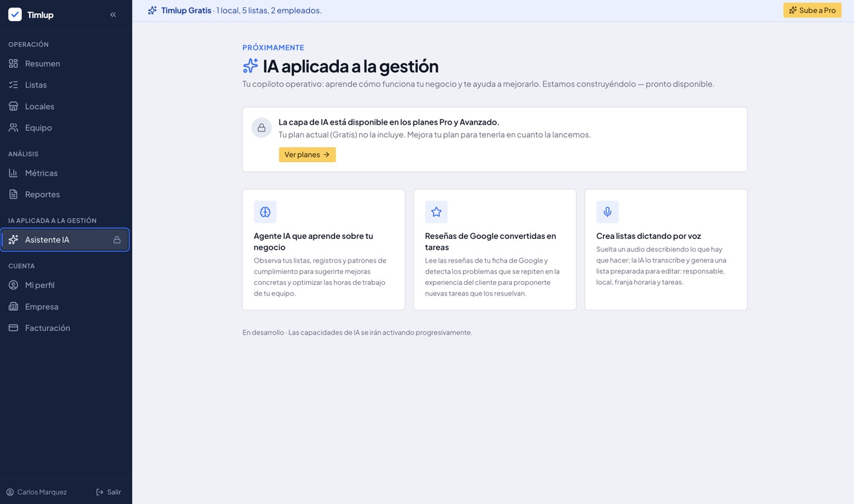Click the Mi perfil user icon
This screenshot has height=504, width=854.
click(13, 285)
